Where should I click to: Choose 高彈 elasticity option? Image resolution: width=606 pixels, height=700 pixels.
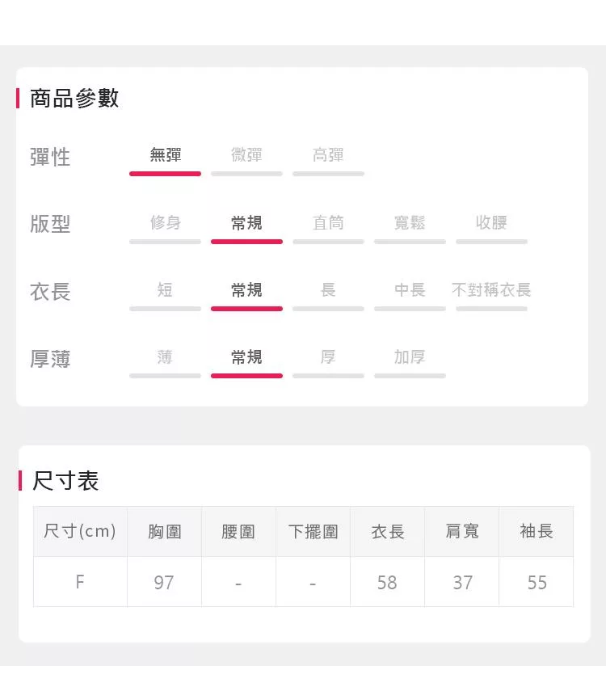(328, 156)
